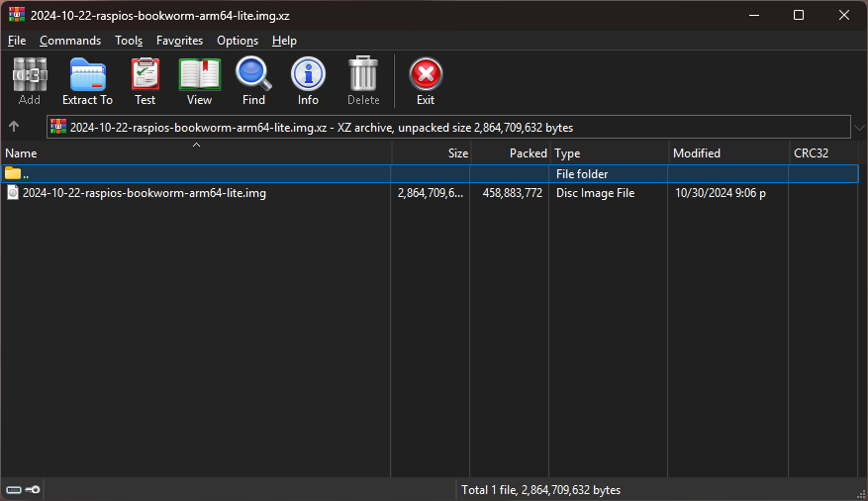Sort the list by Name column
Viewport: 868px width, 501px height.
196,153
